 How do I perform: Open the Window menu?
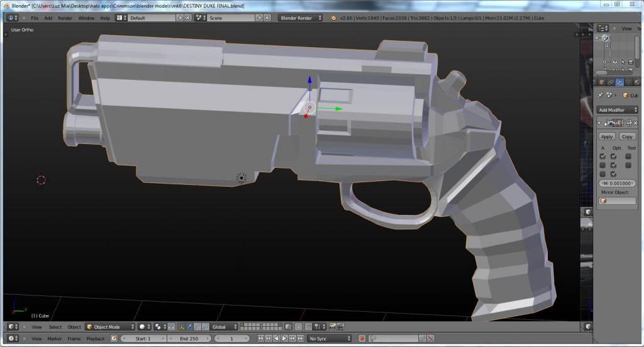86,18
